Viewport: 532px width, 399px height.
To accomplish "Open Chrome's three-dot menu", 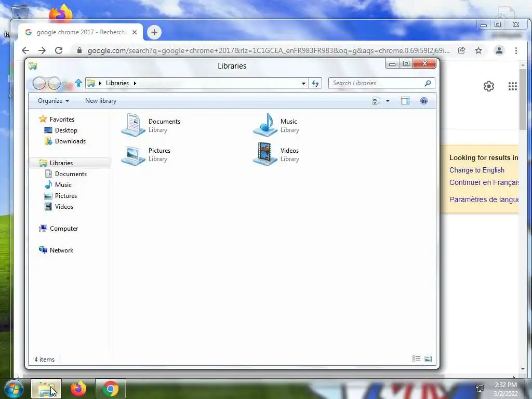I will [x=516, y=50].
